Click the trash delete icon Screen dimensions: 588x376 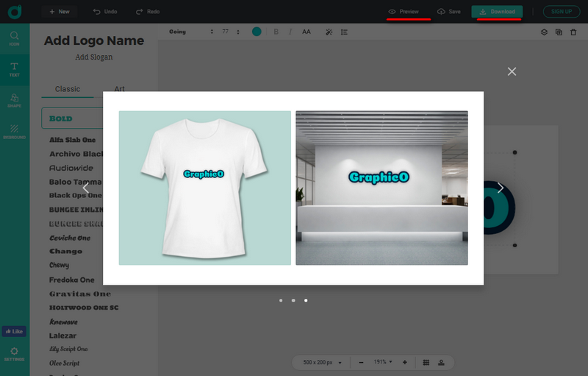click(x=573, y=32)
